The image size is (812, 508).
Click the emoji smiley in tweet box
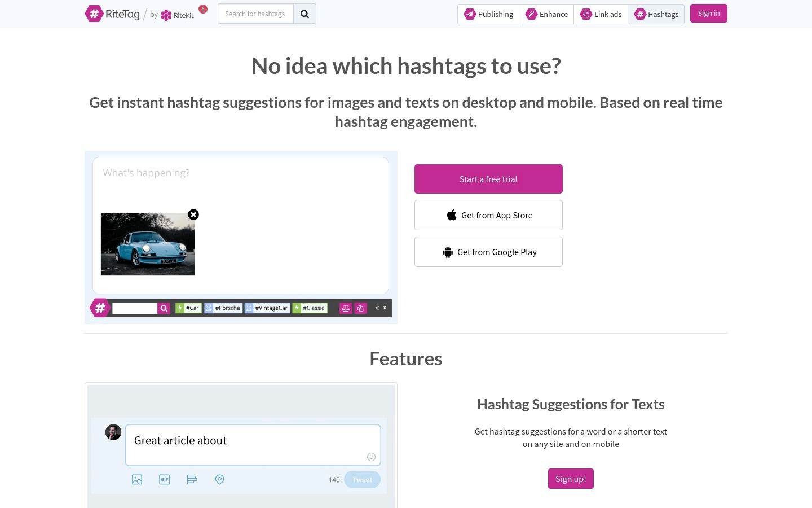pos(371,457)
